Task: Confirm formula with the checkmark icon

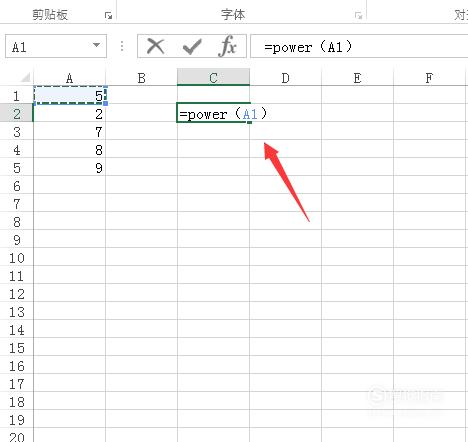Action: [x=192, y=46]
